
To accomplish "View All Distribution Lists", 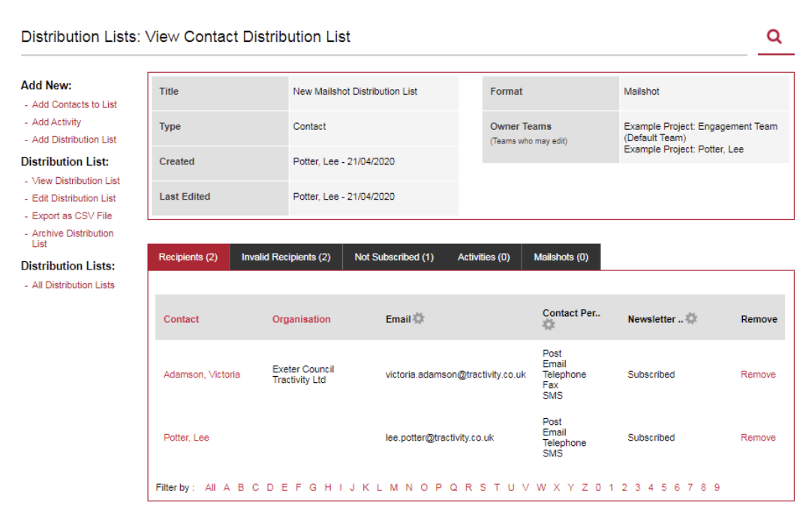I will [x=71, y=285].
